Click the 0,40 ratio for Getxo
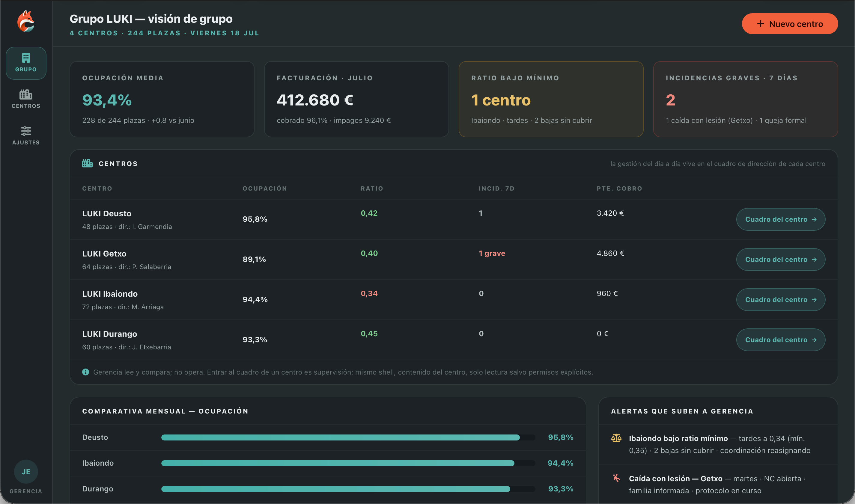855x504 pixels. tap(369, 253)
